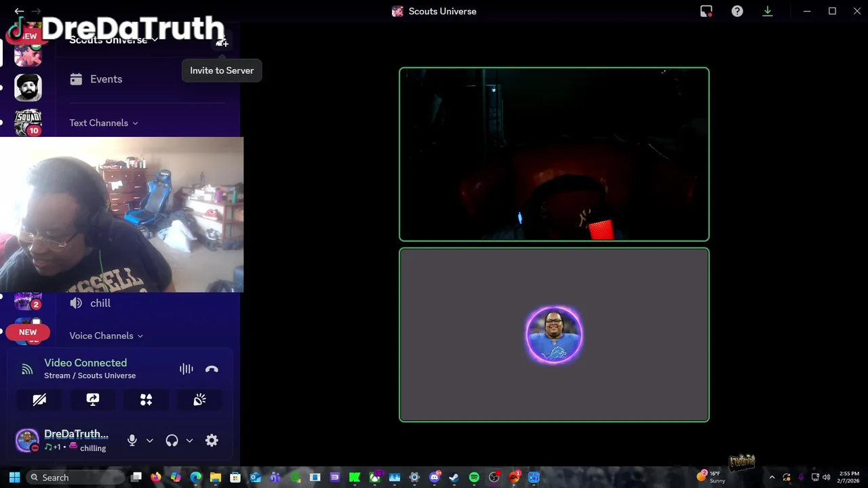Turn on camera toggle button
Viewport: 868px width, 488px height.
pyautogui.click(x=39, y=400)
